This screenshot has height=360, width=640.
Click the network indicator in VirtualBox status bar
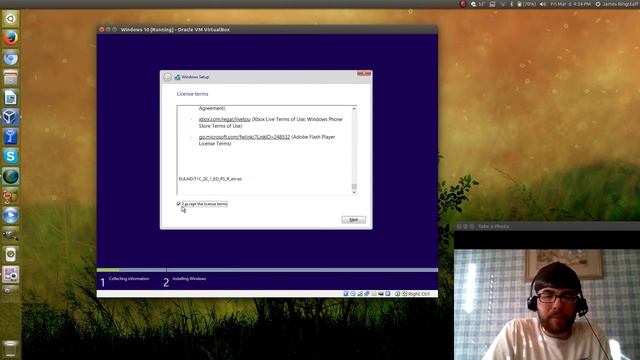tap(360, 294)
